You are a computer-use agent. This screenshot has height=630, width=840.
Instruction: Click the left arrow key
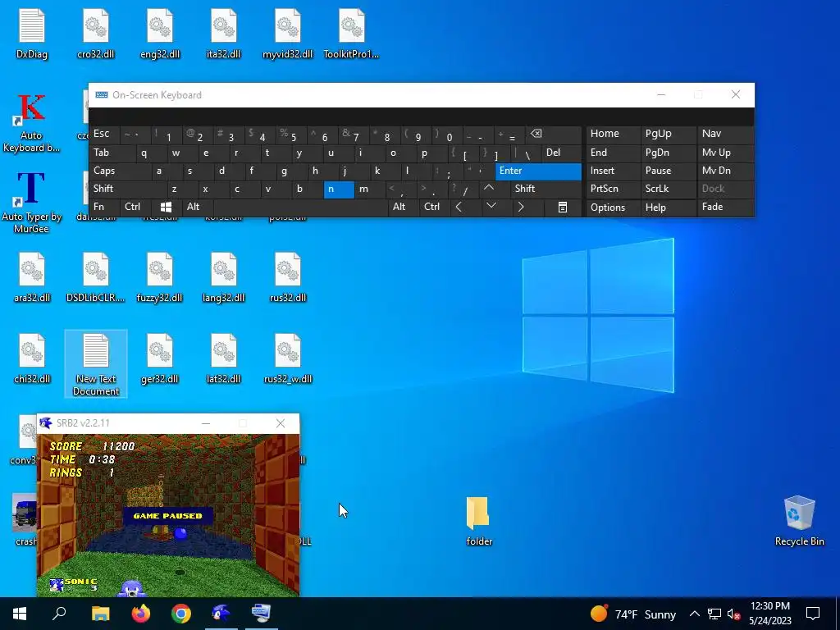[x=466, y=207]
